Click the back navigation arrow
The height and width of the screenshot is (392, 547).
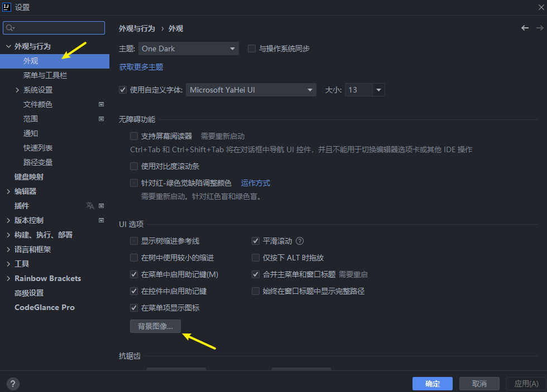525,28
